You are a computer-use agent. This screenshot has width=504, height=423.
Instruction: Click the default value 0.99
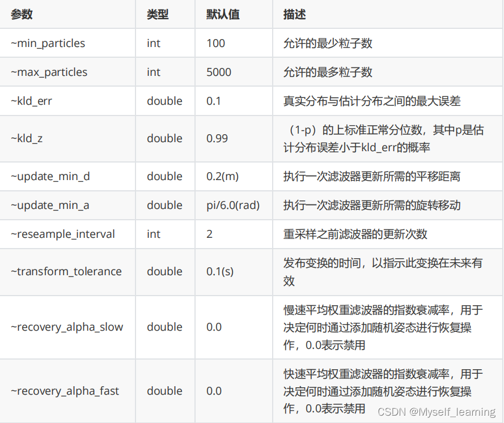[x=217, y=138]
